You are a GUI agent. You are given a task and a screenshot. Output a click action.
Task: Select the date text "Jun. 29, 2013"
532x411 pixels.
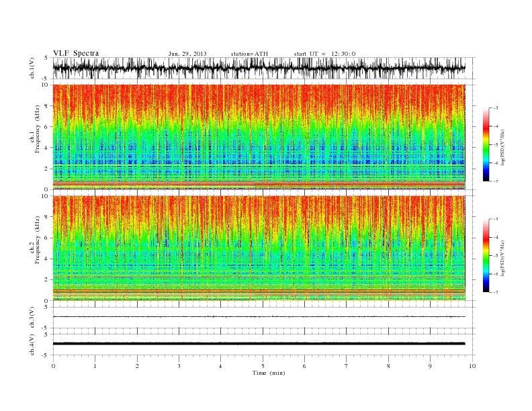click(x=187, y=54)
